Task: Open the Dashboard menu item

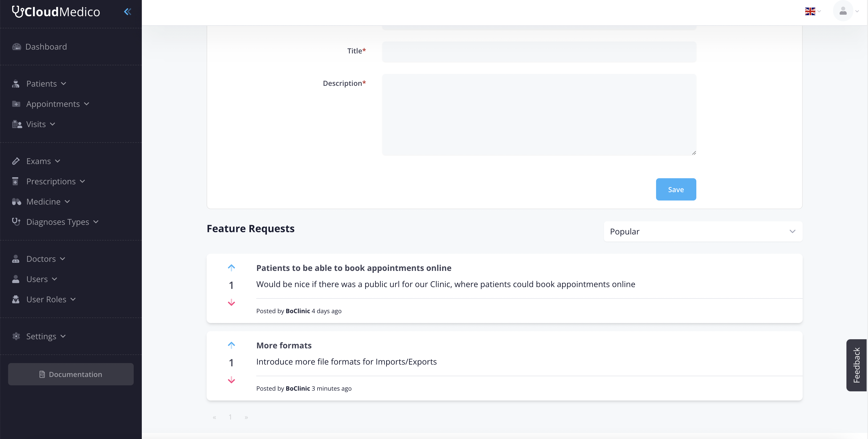Action: coord(46,47)
